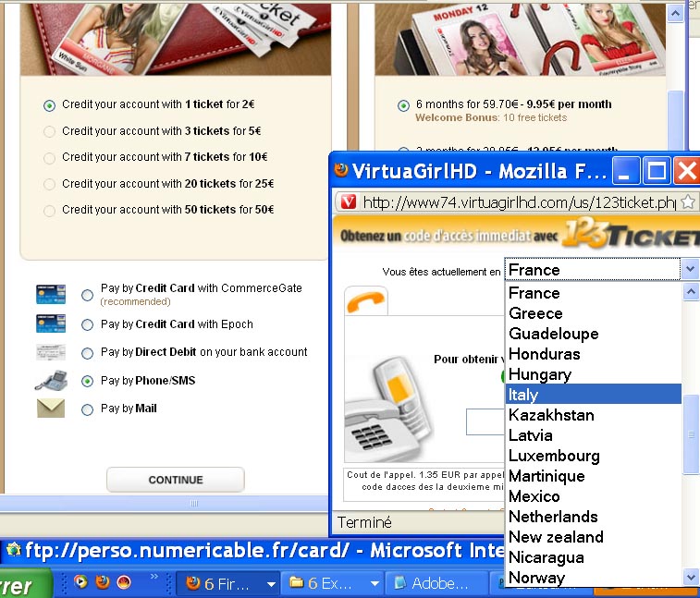
Task: Click the bookmark star in address bar
Action: tap(688, 202)
